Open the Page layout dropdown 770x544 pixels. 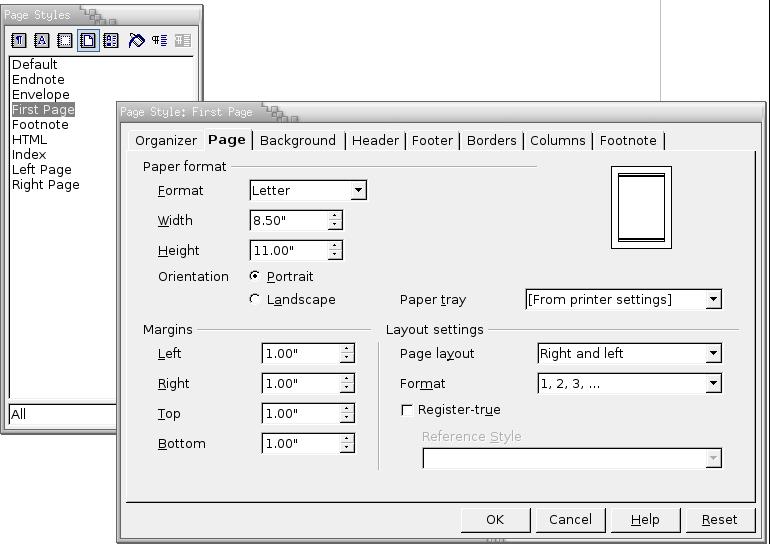click(x=712, y=354)
